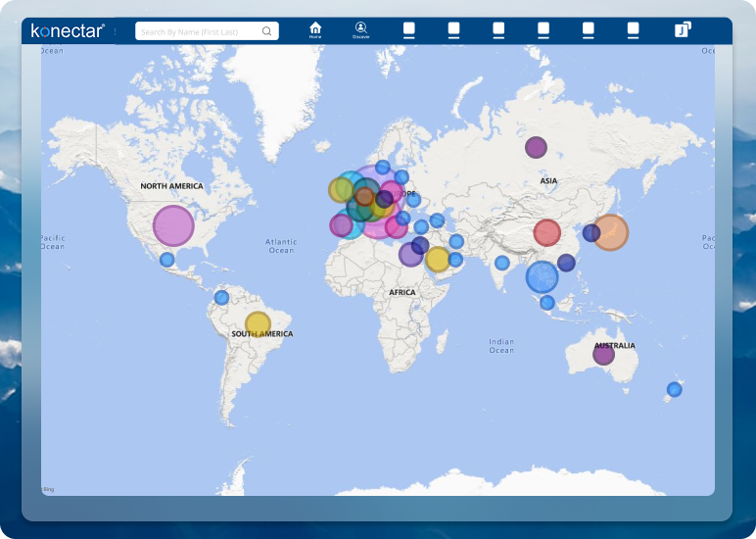Viewport: 756px width, 539px height.
Task: Select the large pink bubble over North America
Action: coord(173,225)
